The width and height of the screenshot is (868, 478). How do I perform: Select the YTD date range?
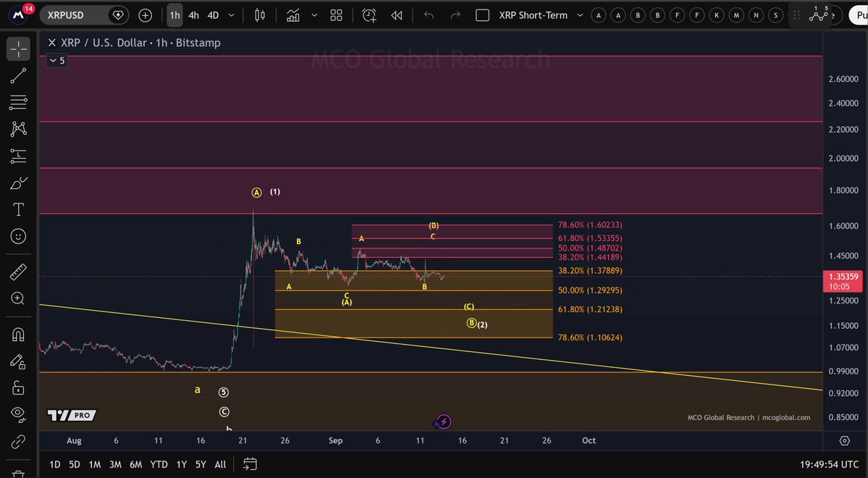[x=159, y=464]
